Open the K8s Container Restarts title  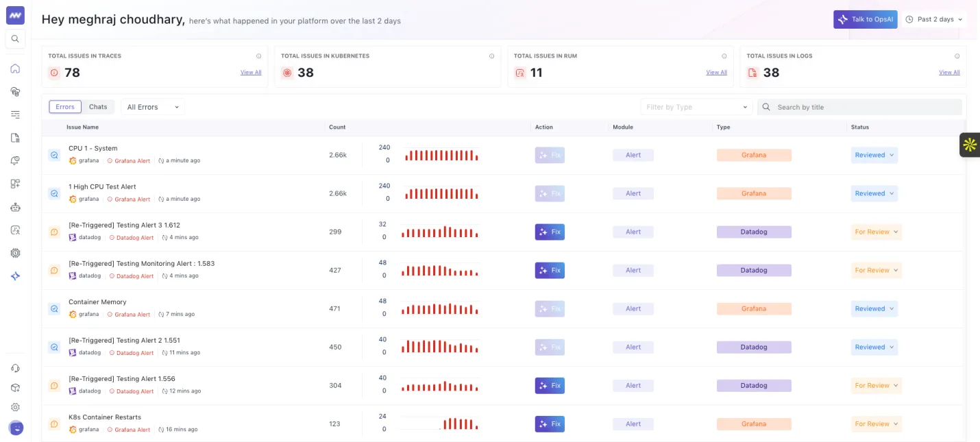coord(105,417)
